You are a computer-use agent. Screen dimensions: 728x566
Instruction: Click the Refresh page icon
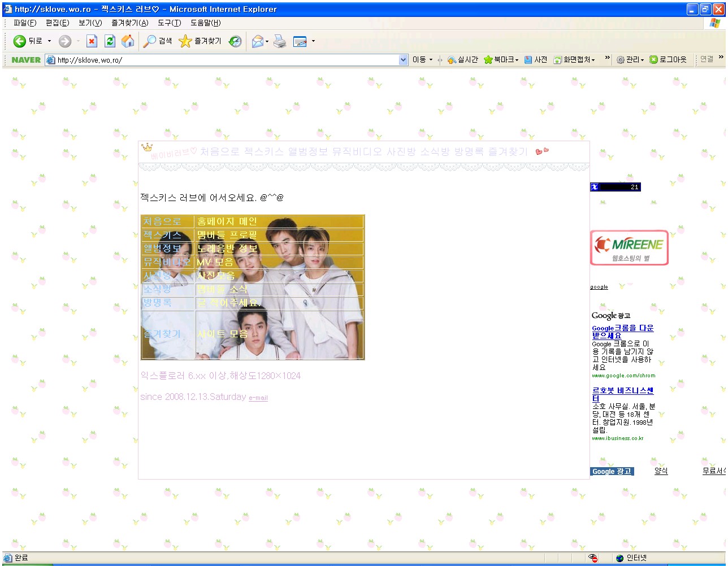[x=110, y=41]
